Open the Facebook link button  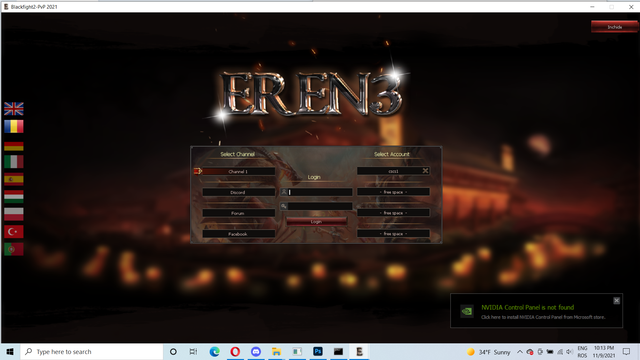tap(238, 234)
